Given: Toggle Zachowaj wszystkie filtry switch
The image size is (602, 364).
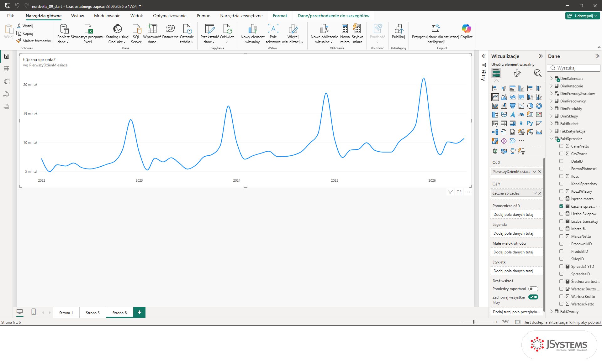Looking at the screenshot, I should click(x=533, y=297).
